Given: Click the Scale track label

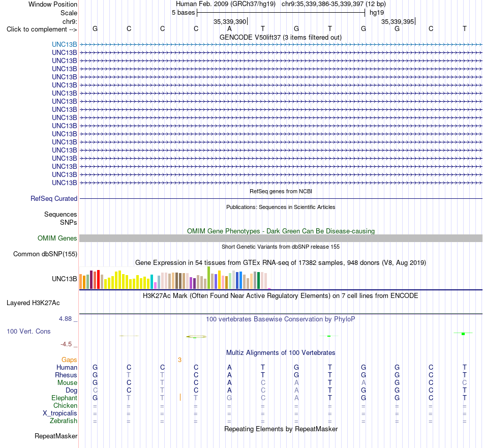Looking at the screenshot, I should (x=69, y=13).
